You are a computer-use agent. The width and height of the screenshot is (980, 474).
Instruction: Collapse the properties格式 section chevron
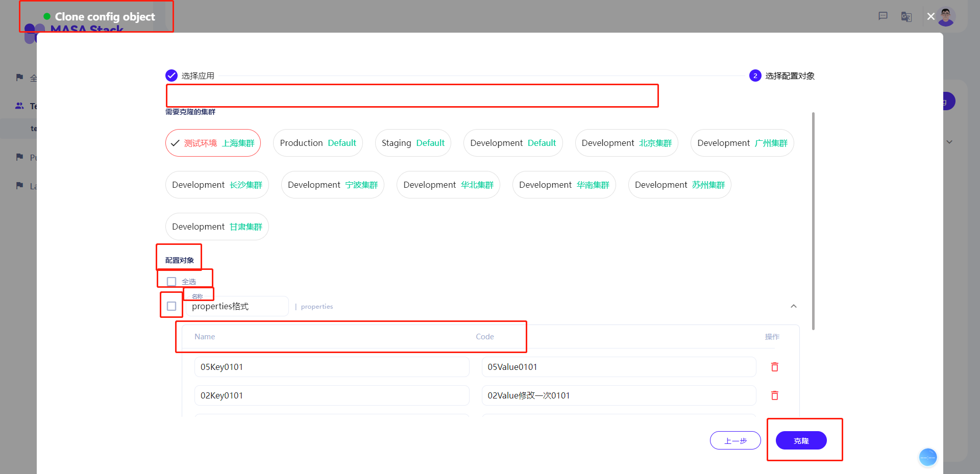point(794,306)
